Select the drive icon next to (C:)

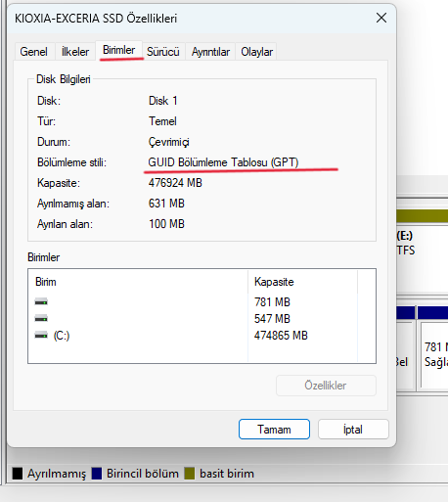coord(41,335)
